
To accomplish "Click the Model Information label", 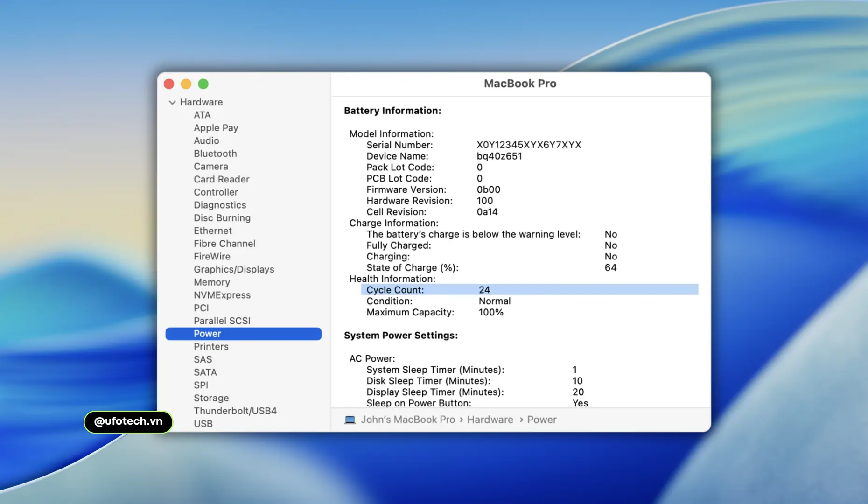I will pos(391,134).
